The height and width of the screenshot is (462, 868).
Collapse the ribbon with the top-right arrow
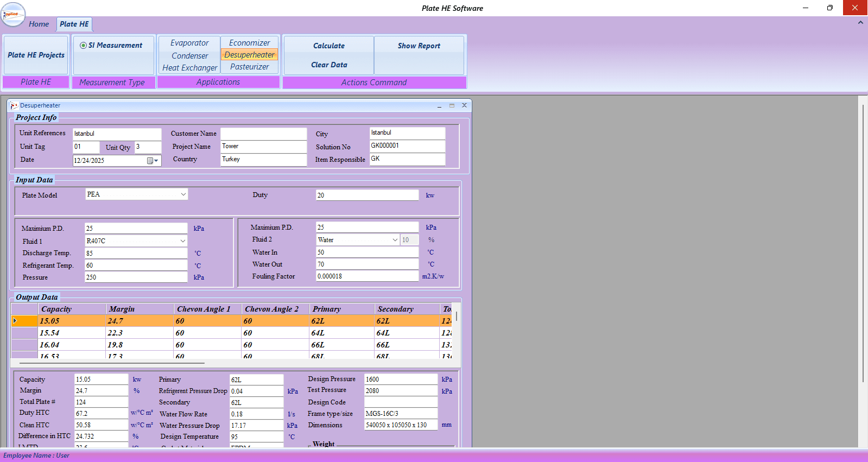click(x=860, y=22)
